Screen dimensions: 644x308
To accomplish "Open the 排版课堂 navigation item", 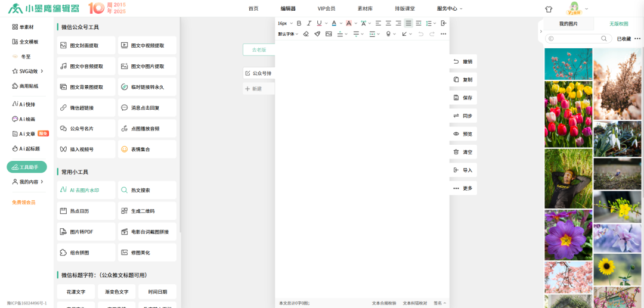I will pos(404,8).
